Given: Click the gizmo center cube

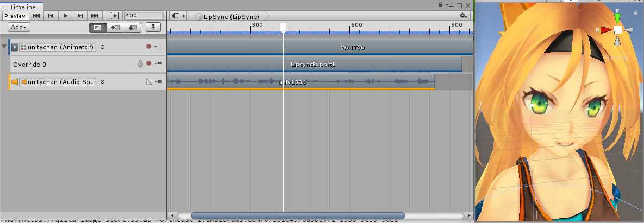Looking at the screenshot, I should pyautogui.click(x=618, y=30).
